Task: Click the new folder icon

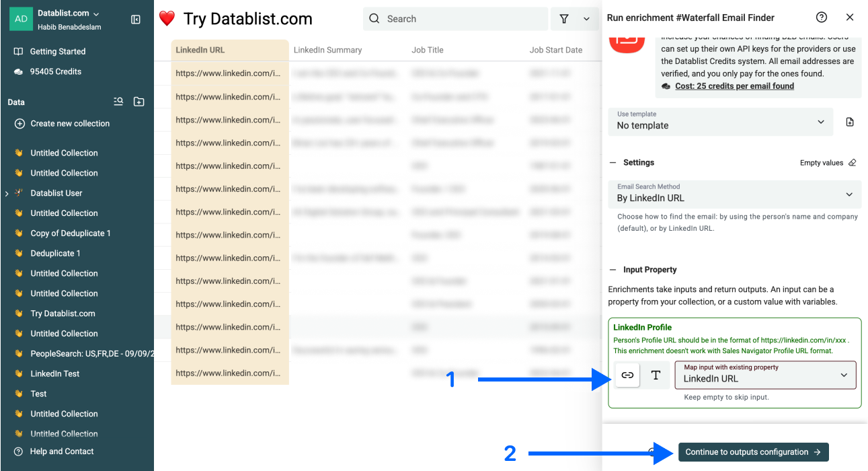Action: pyautogui.click(x=139, y=102)
